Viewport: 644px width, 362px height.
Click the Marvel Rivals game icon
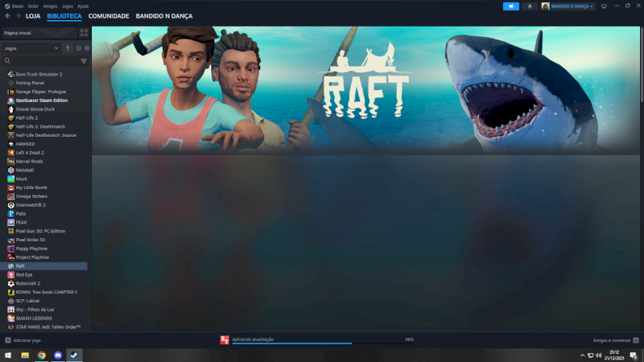10,162
